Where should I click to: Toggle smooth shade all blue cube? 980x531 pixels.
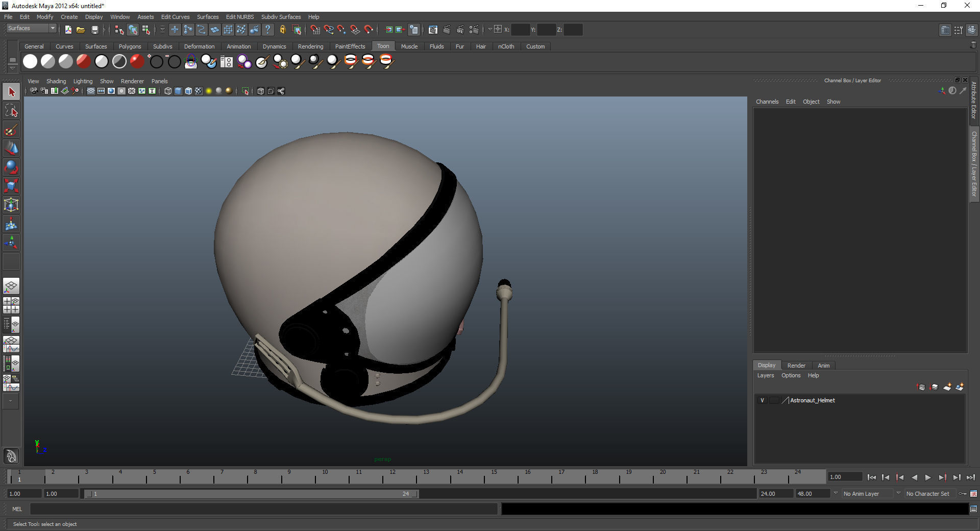coord(178,91)
